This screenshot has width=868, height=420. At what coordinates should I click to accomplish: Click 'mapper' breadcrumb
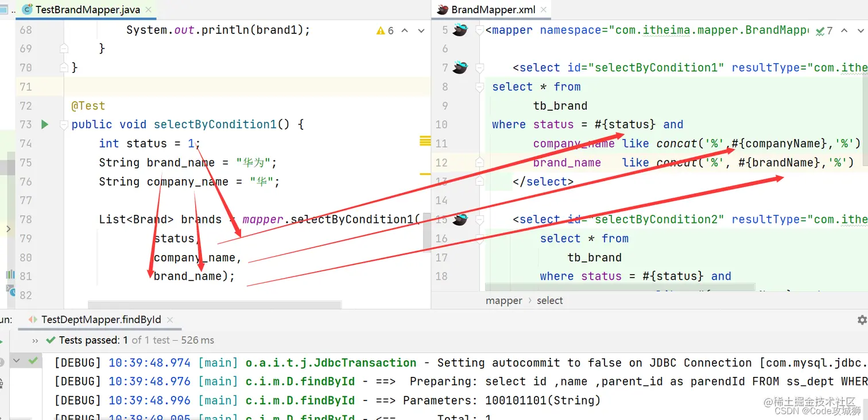504,300
